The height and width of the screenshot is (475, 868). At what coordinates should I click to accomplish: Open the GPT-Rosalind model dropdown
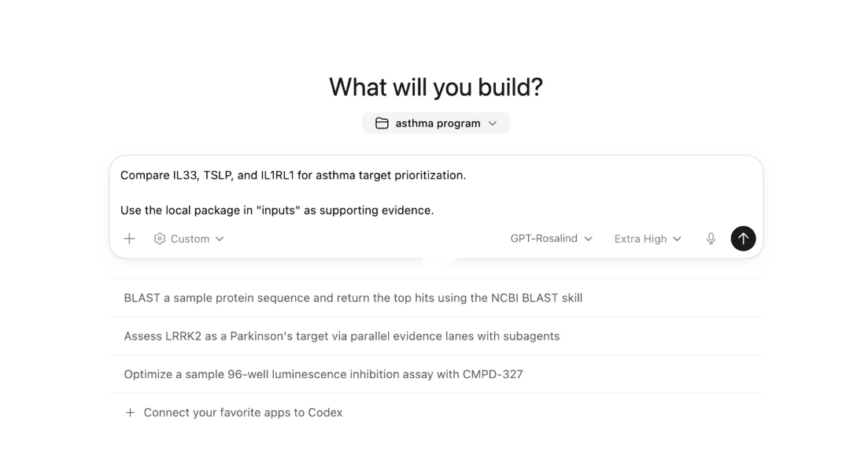(x=544, y=239)
